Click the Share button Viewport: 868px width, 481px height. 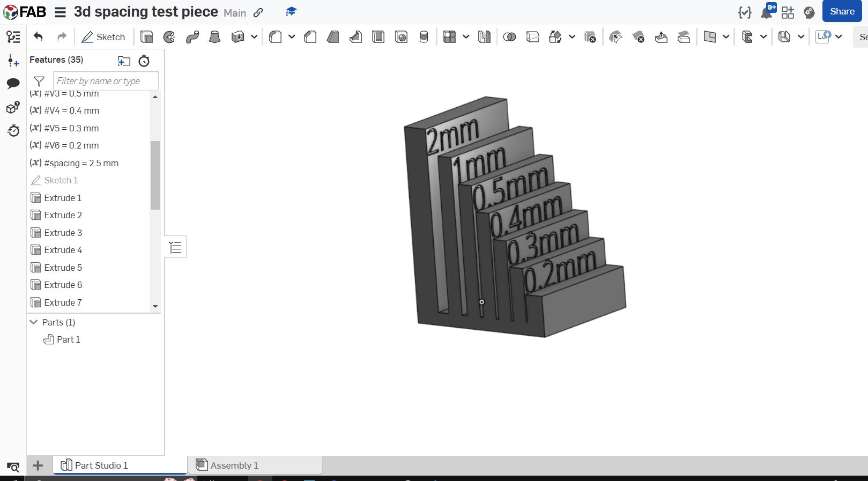click(x=842, y=12)
